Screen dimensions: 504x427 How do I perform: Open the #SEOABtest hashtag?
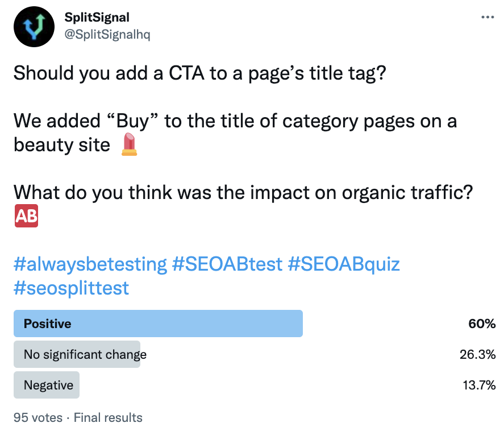[x=227, y=264]
